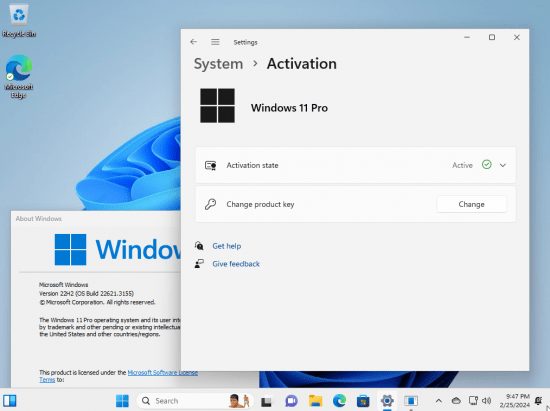550x411 pixels.
Task: Open Microsoft Store from taskbar
Action: pyautogui.click(x=363, y=401)
